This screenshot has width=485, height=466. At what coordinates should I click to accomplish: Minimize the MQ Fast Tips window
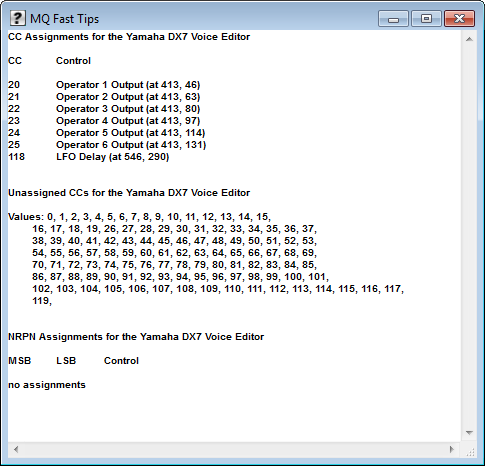pyautogui.click(x=393, y=19)
